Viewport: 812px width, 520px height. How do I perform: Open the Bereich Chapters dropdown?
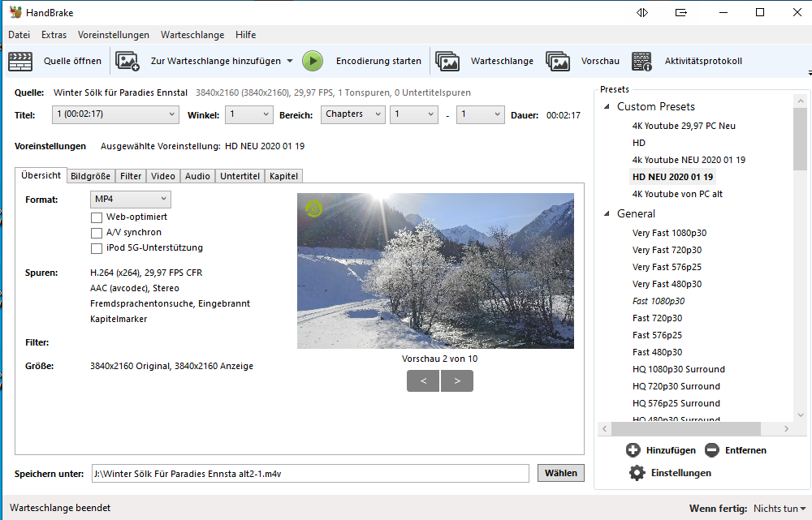(353, 114)
